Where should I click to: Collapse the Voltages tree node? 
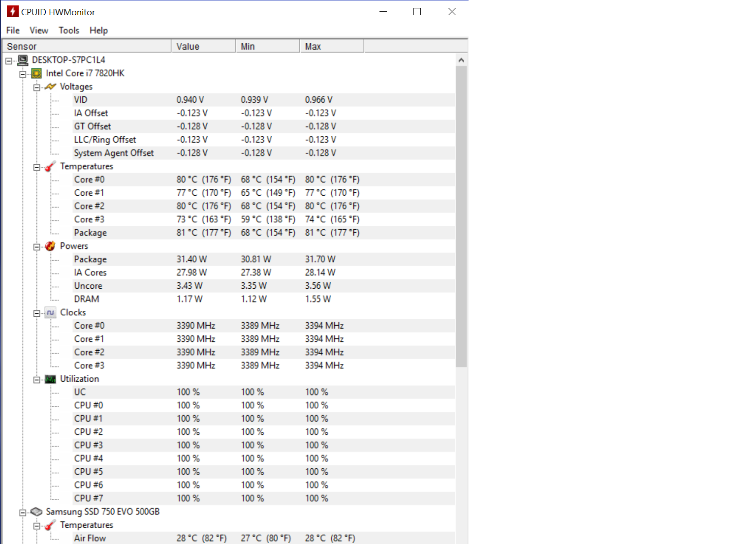pyautogui.click(x=37, y=88)
